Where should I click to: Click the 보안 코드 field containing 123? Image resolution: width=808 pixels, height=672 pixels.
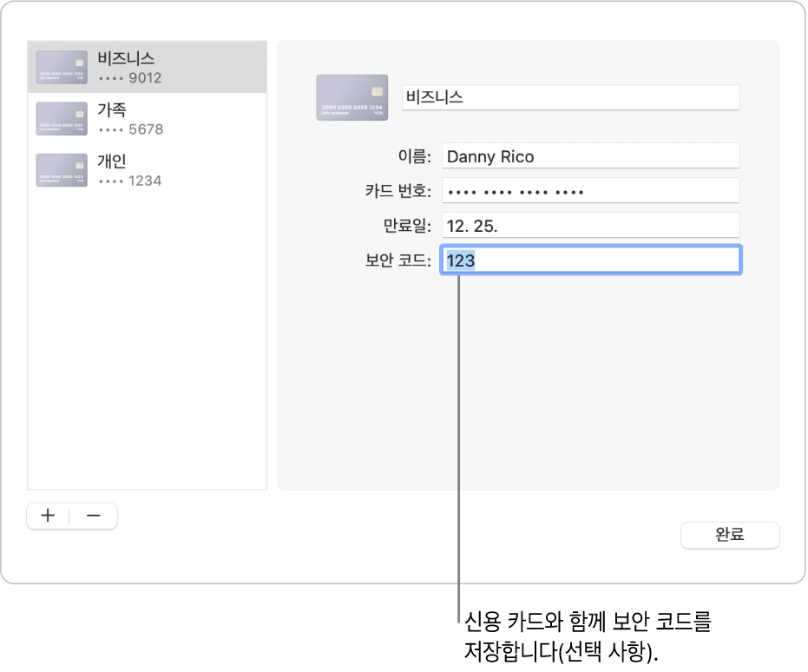pos(590,260)
